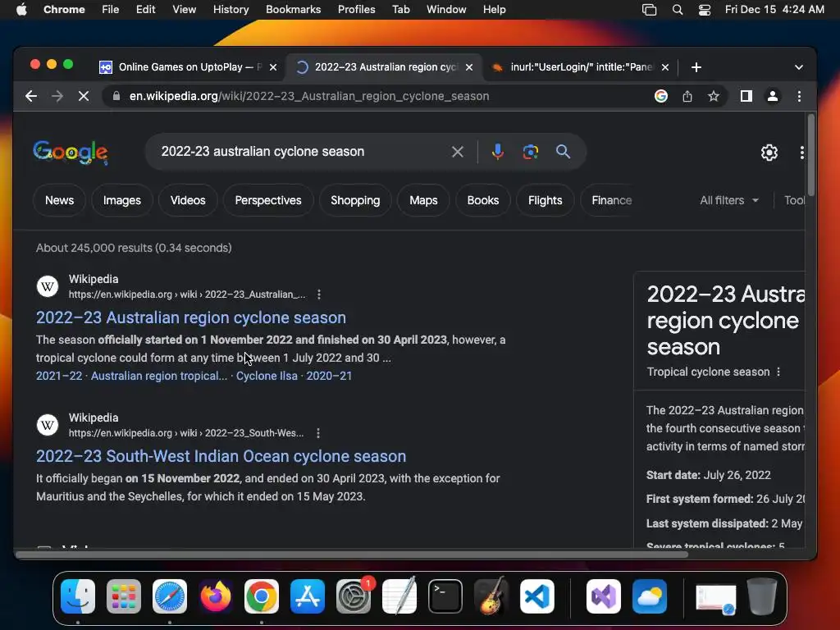Screen dimensions: 840x630
Task: Open the Chrome profile avatar menu
Action: point(773,97)
